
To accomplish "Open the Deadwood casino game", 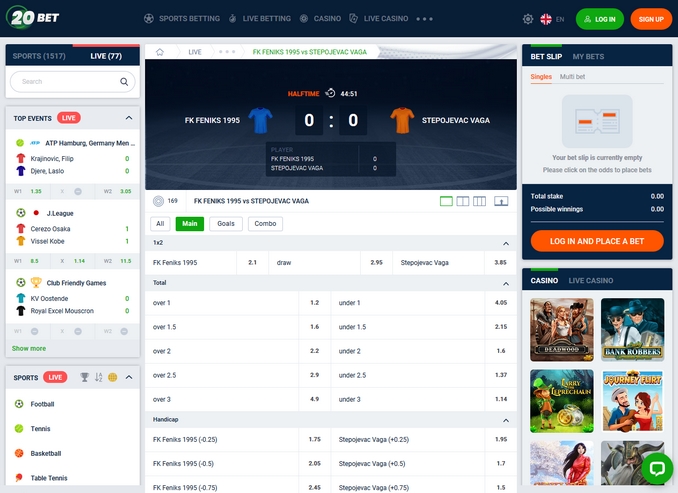I will coord(562,330).
